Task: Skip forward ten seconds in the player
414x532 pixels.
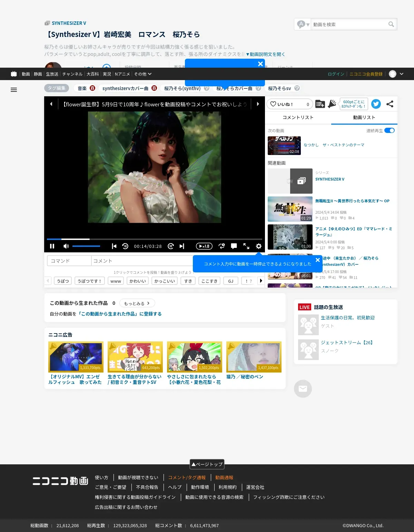Action: click(x=171, y=246)
